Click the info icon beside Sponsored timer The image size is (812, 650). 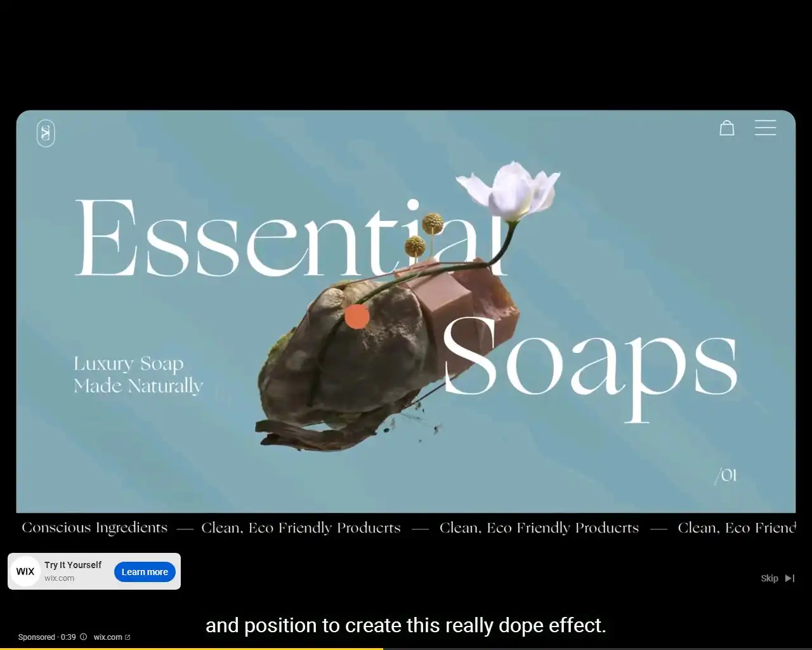pos(83,637)
